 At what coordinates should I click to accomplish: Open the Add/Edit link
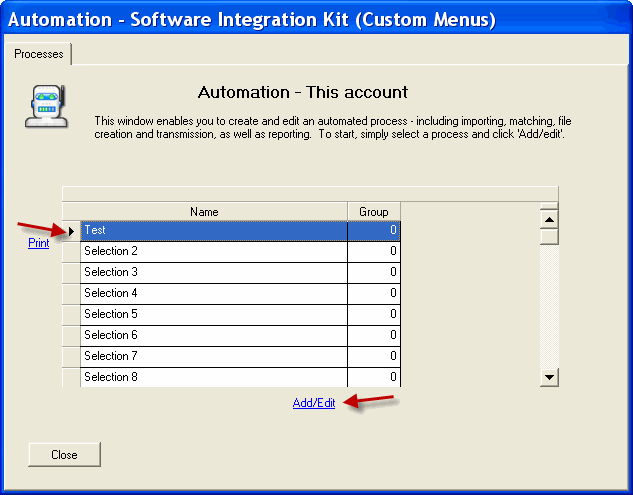pos(314,403)
